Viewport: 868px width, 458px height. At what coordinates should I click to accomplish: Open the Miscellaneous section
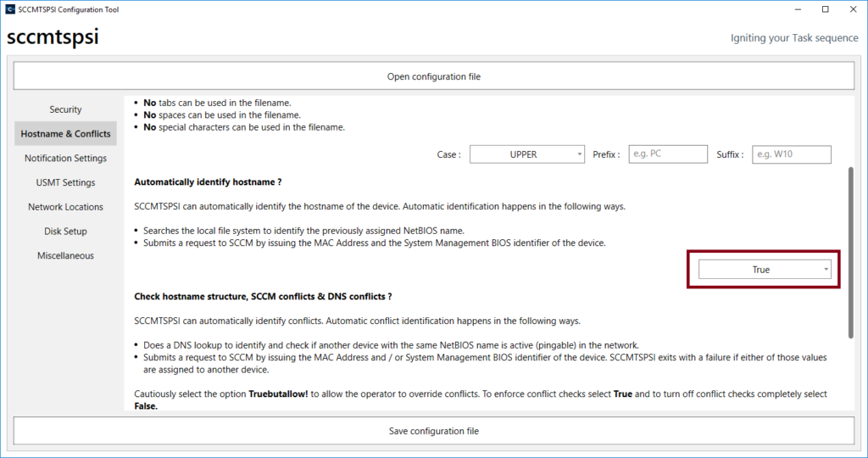coord(65,256)
